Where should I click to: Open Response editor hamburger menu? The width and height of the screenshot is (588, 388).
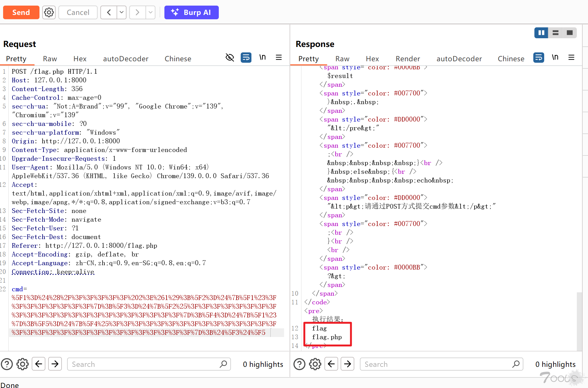pos(571,58)
